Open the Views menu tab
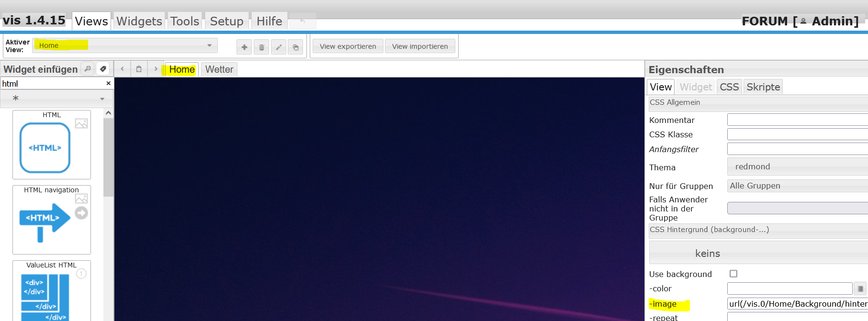 91,21
